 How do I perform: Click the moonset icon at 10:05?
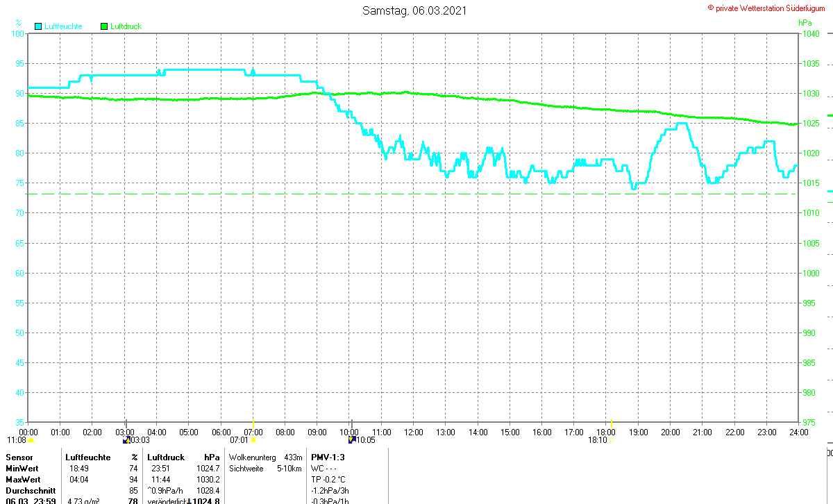[352, 439]
